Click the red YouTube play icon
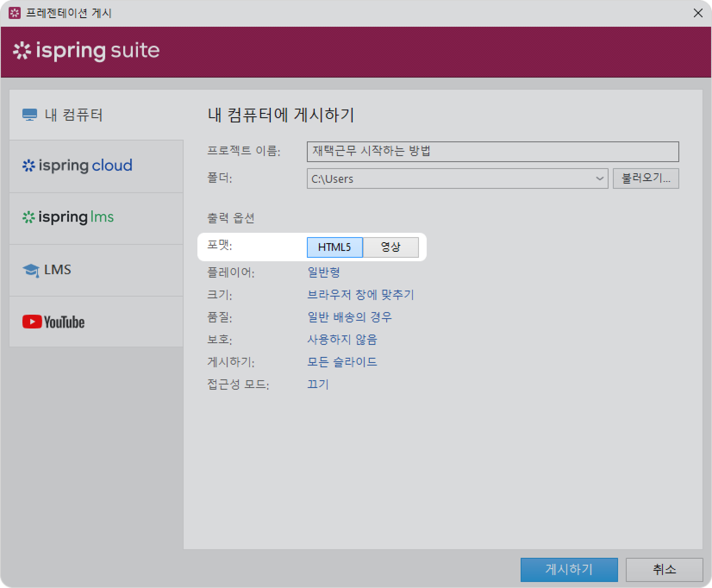 click(x=32, y=322)
